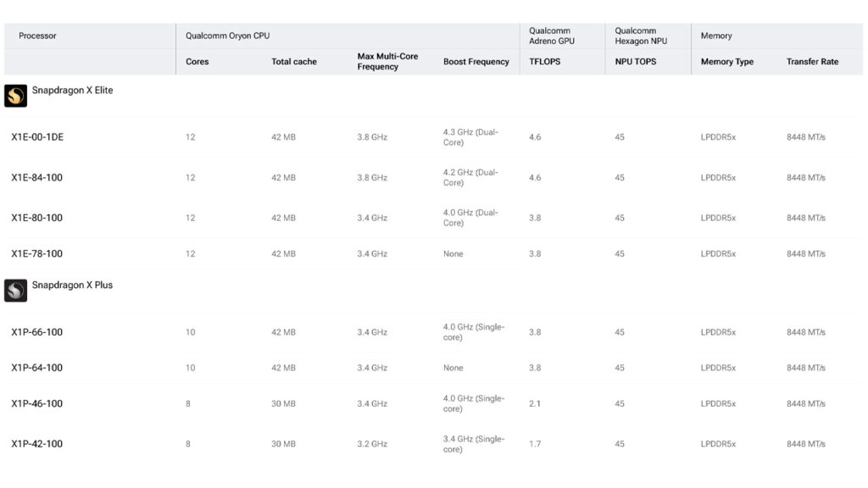
Task: Select the X1P-42-100 processor row label
Action: coord(37,444)
